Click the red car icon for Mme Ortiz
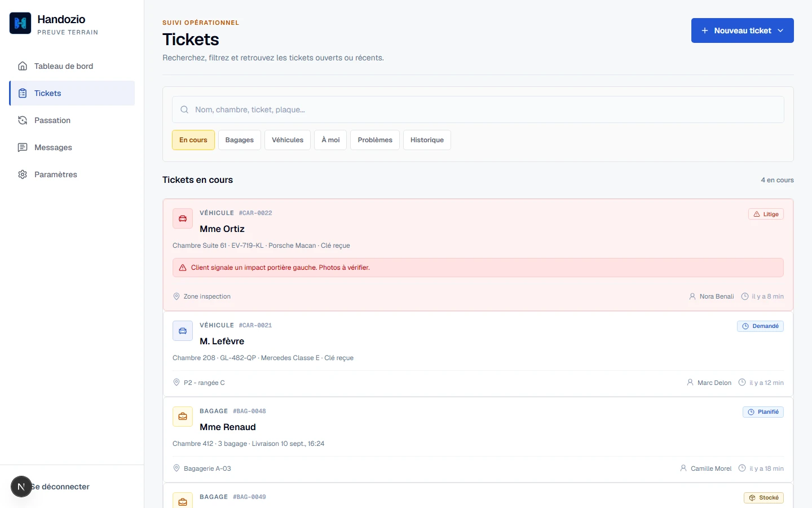Viewport: 812px width, 508px height. coord(183,218)
